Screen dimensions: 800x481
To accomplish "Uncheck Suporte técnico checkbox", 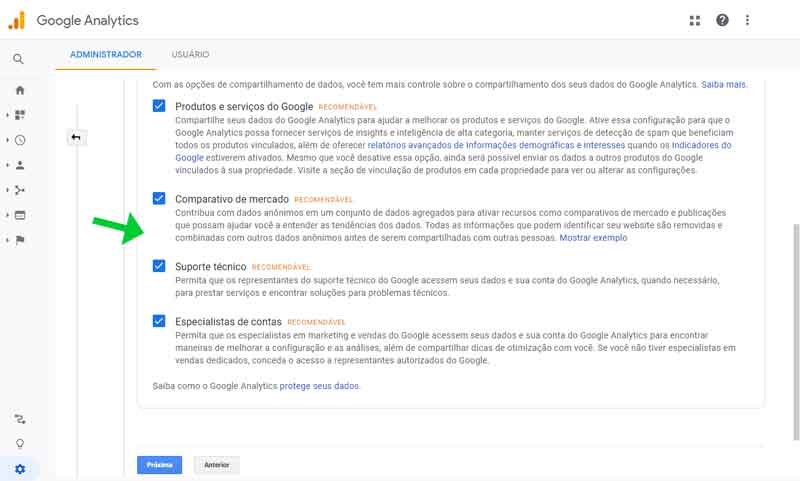I will (159, 266).
